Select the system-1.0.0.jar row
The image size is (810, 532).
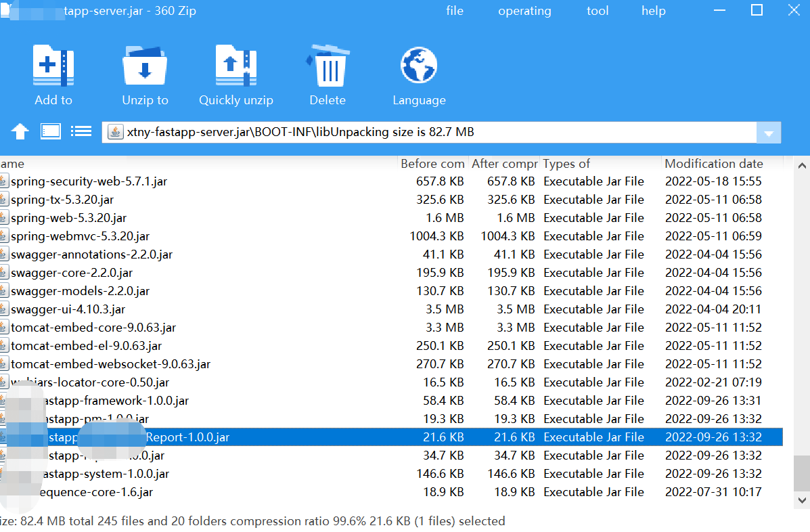391,474
